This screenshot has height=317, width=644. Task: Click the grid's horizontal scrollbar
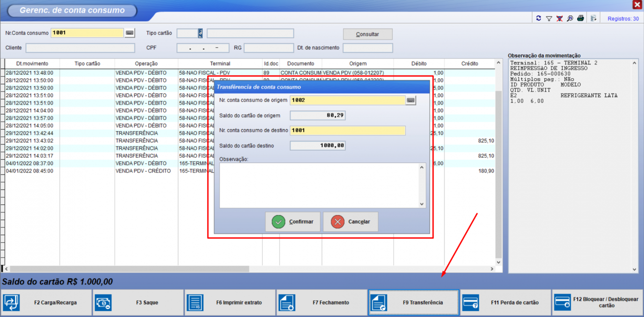coord(129,269)
